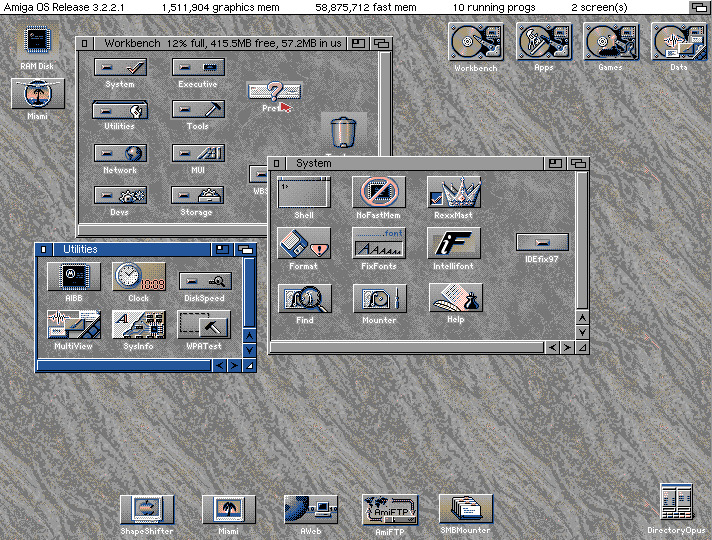This screenshot has height=540, width=712.
Task: Open the Help icon in System window
Action: 456,297
